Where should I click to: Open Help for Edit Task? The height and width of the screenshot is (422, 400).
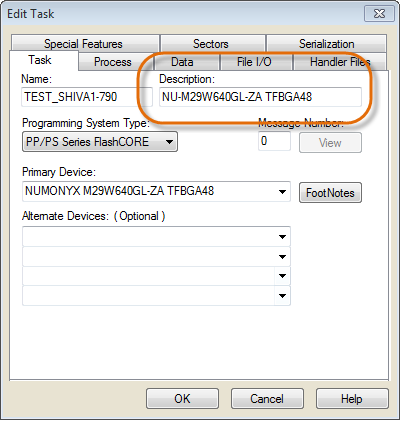pos(352,399)
